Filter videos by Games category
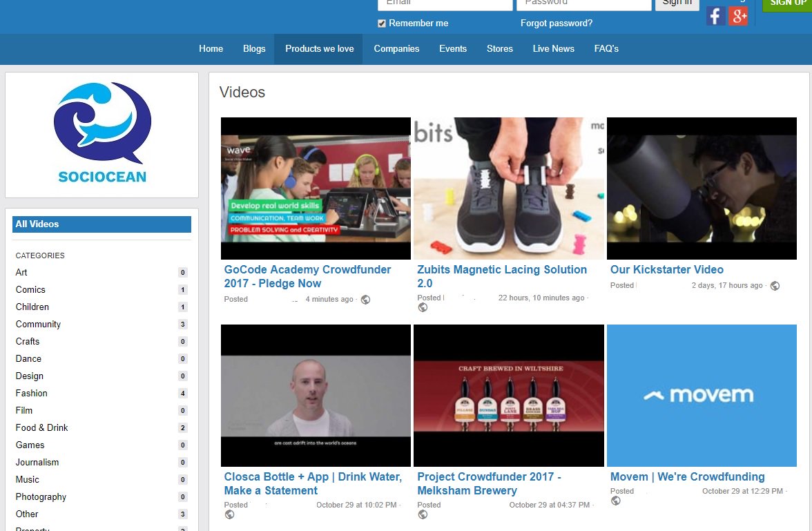The width and height of the screenshot is (812, 531). click(x=30, y=445)
